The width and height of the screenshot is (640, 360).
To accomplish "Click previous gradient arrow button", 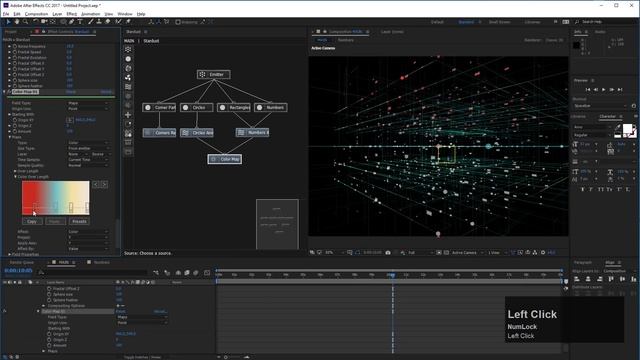I will pyautogui.click(x=96, y=184).
